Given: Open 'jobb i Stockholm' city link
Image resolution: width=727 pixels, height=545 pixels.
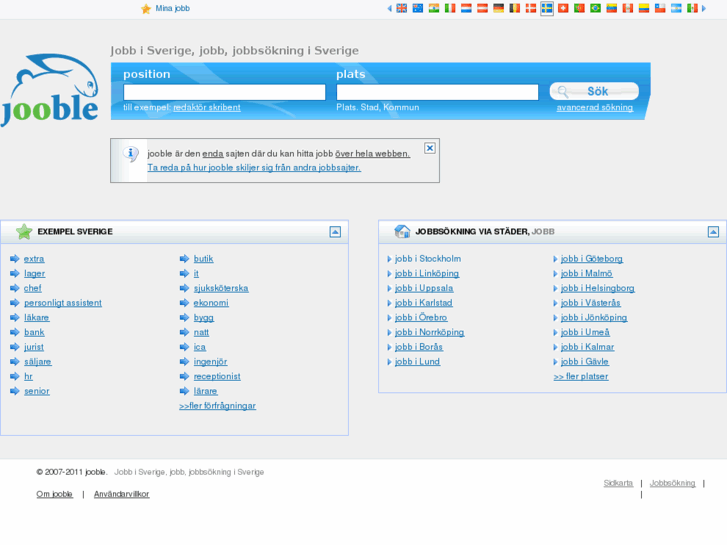Looking at the screenshot, I should [x=428, y=259].
